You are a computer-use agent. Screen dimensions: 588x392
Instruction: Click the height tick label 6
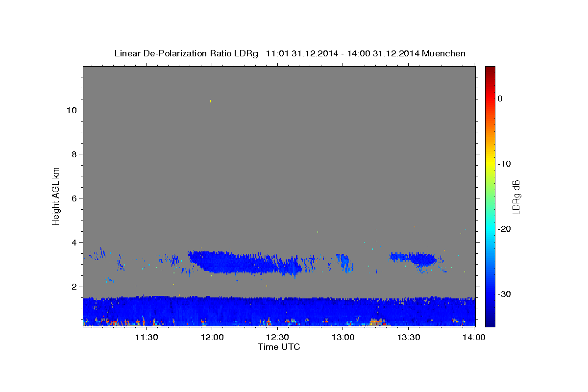point(73,198)
